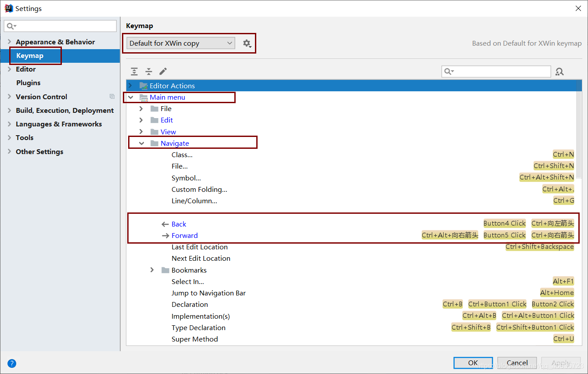588x374 pixels.
Task: Click the help question mark icon
Action: 12,363
